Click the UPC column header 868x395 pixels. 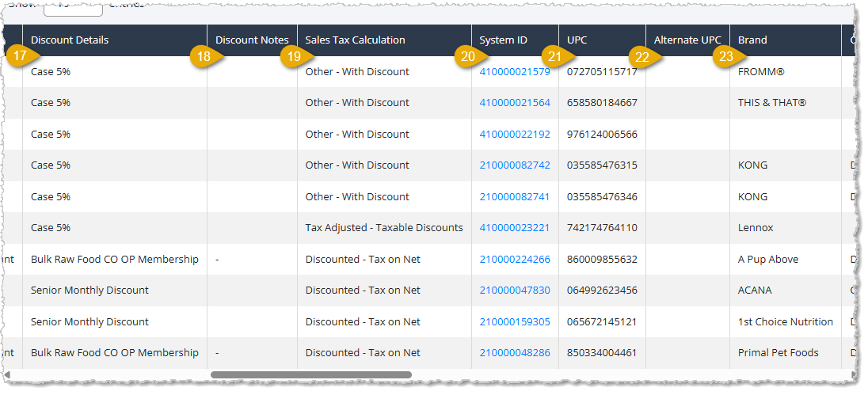602,40
